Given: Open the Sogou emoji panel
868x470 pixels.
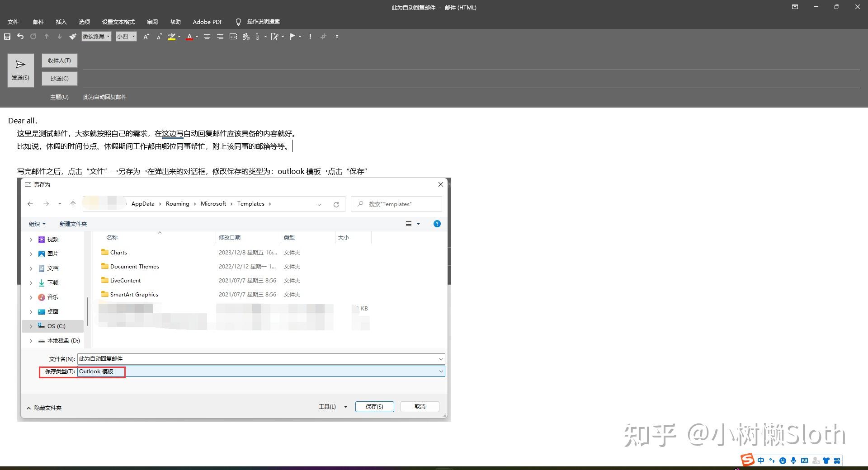Looking at the screenshot, I should [783, 461].
